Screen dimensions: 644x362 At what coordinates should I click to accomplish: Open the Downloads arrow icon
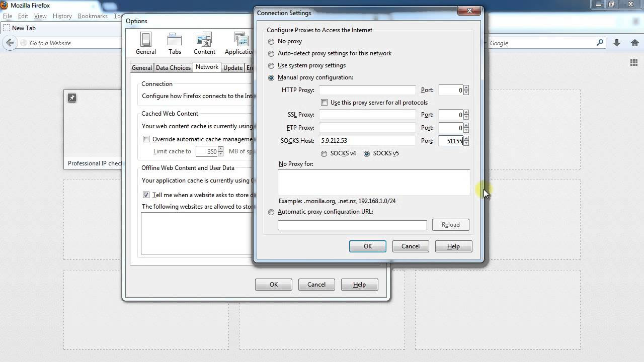[617, 43]
